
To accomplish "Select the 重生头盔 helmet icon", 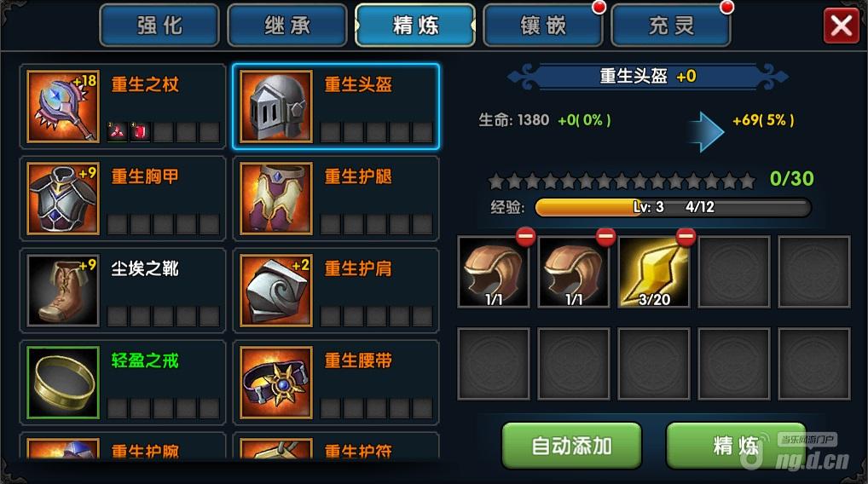I will click(276, 107).
